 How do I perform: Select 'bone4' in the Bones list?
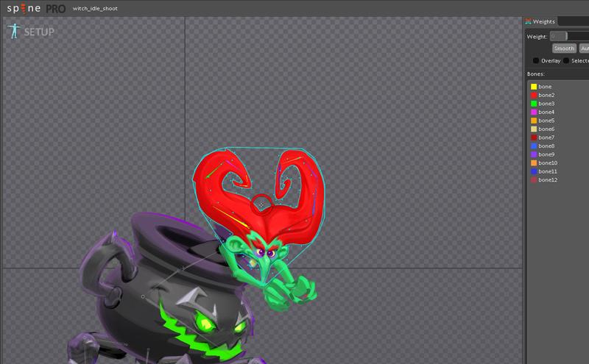(546, 113)
